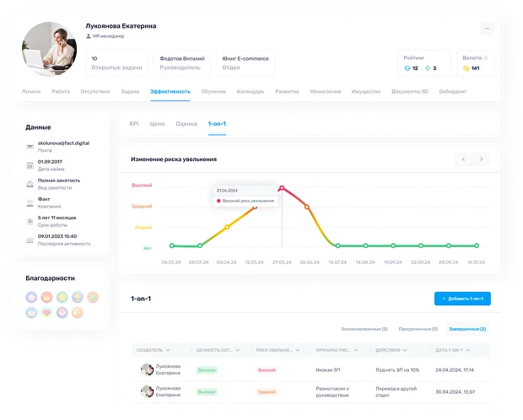Switch to the KPI sub-tab
Viewport: 523px width, 420px height.
(x=134, y=124)
